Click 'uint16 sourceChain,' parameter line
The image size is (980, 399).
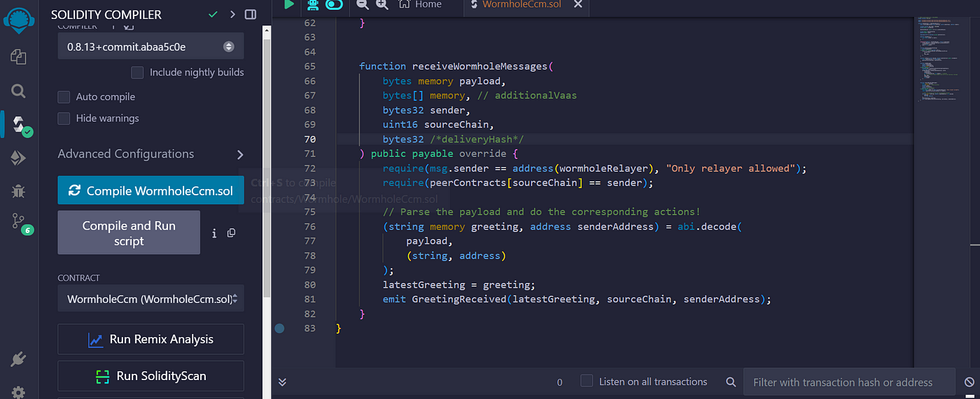pyautogui.click(x=439, y=125)
